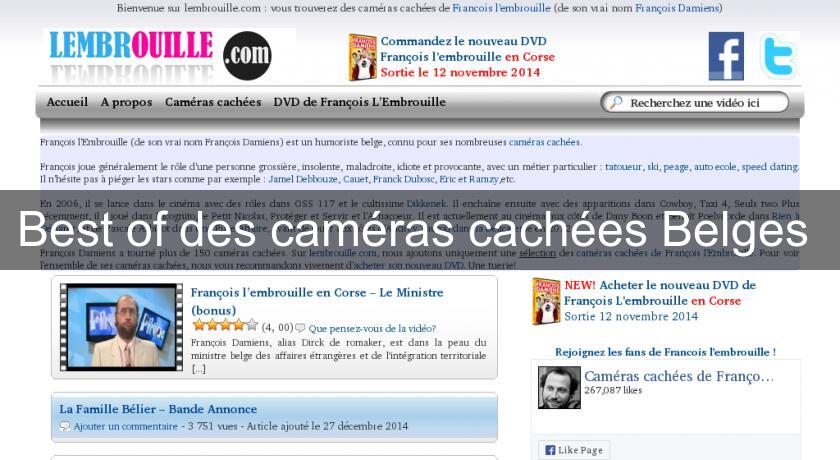Open the A propos menu item
Screen dimensions: 840x460
coord(126,102)
